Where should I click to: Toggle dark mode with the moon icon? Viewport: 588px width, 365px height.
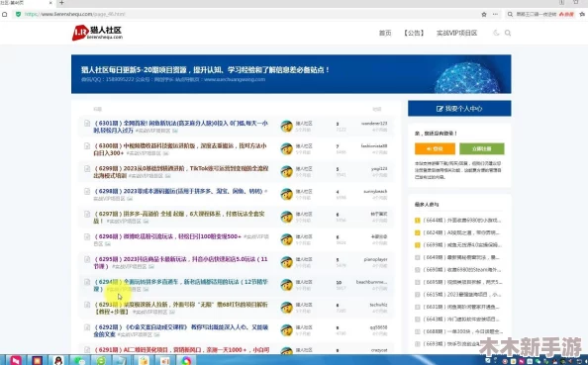tap(496, 33)
